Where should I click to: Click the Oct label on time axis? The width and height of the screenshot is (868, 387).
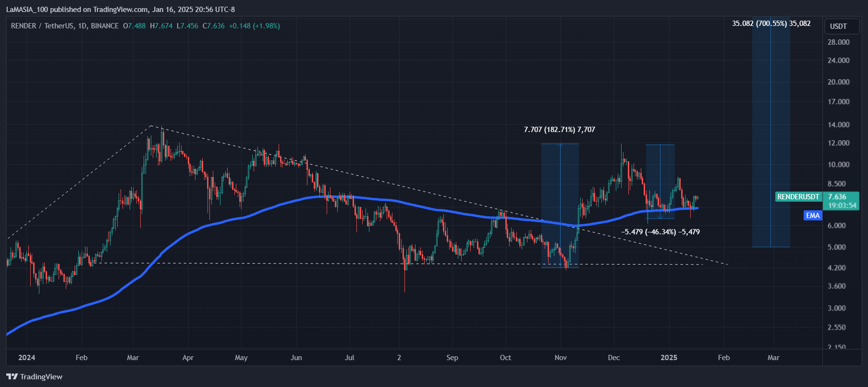505,358
